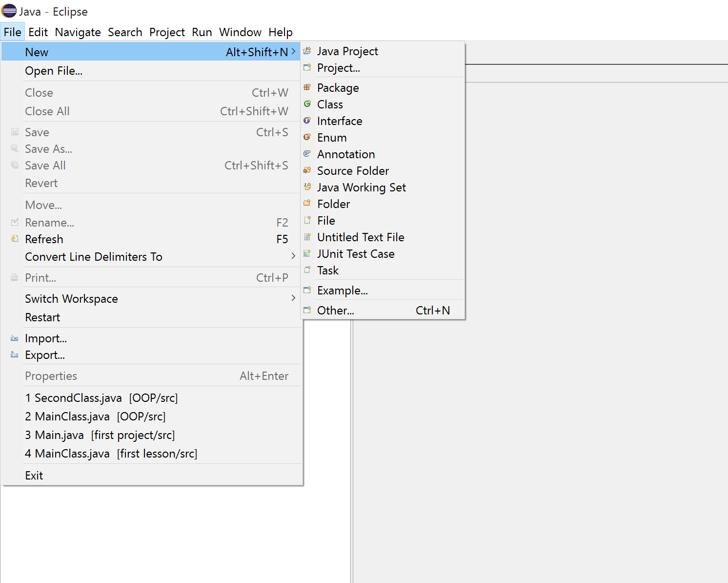Click the Print... printer icon
Viewport: 728px width, 583px height.
(x=15, y=277)
